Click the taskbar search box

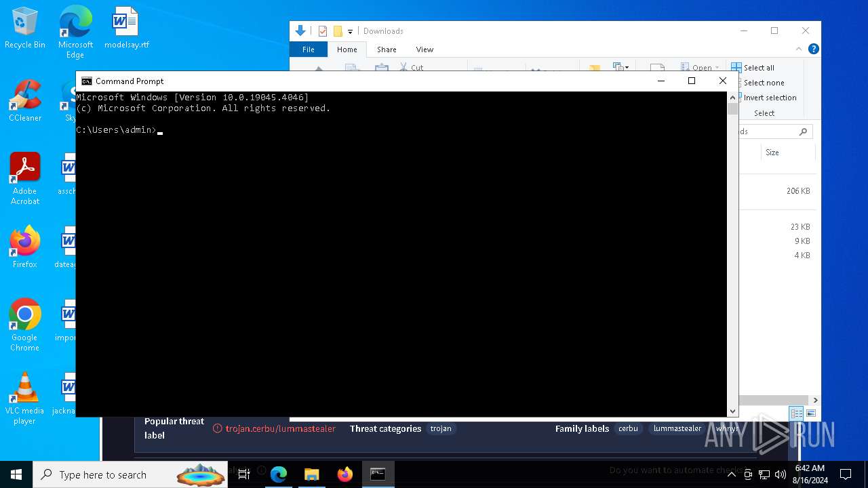click(130, 474)
